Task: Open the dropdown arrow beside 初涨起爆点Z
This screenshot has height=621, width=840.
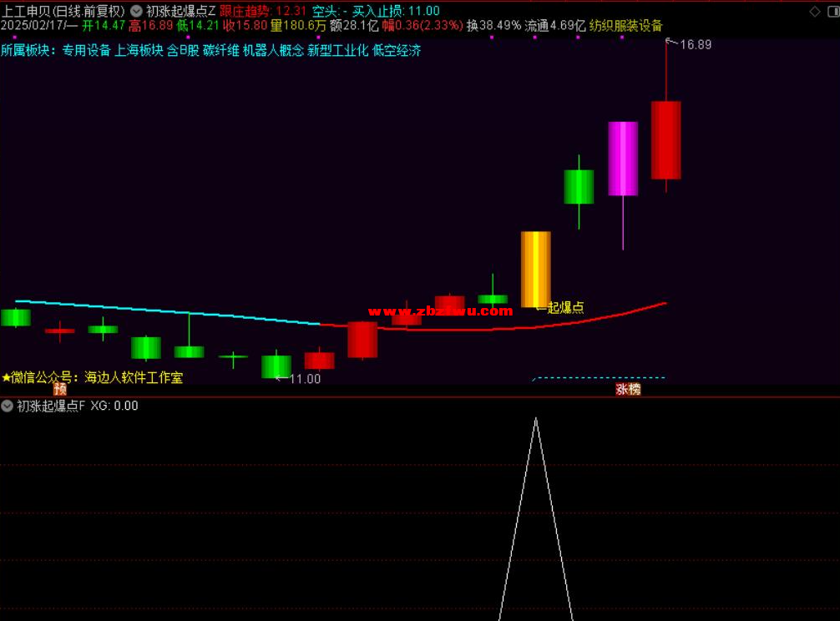Action: [137, 11]
